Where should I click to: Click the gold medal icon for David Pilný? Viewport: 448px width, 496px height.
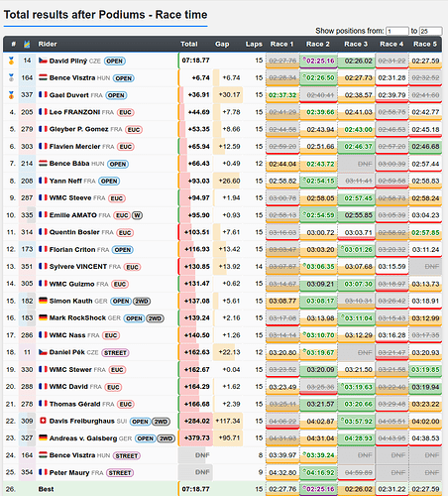[x=11, y=61]
